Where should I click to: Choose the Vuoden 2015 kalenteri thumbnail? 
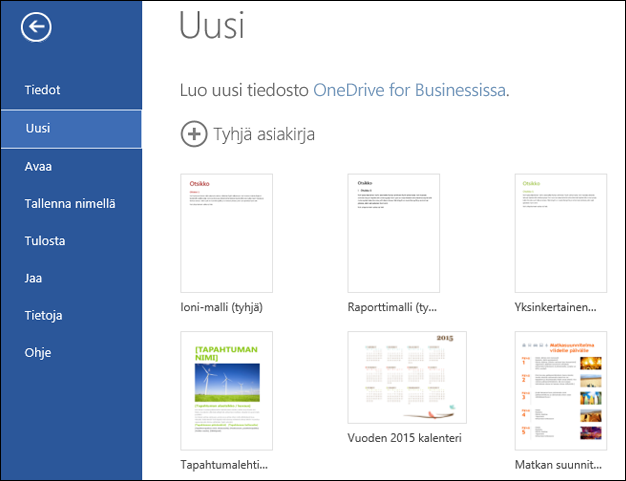[407, 377]
